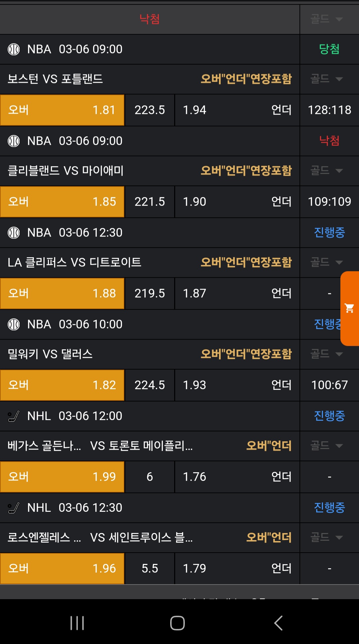359x644 pixels.
Task: Select 오버 1.99 for 베가스 골든나이츠 match
Action: pyautogui.click(x=62, y=477)
